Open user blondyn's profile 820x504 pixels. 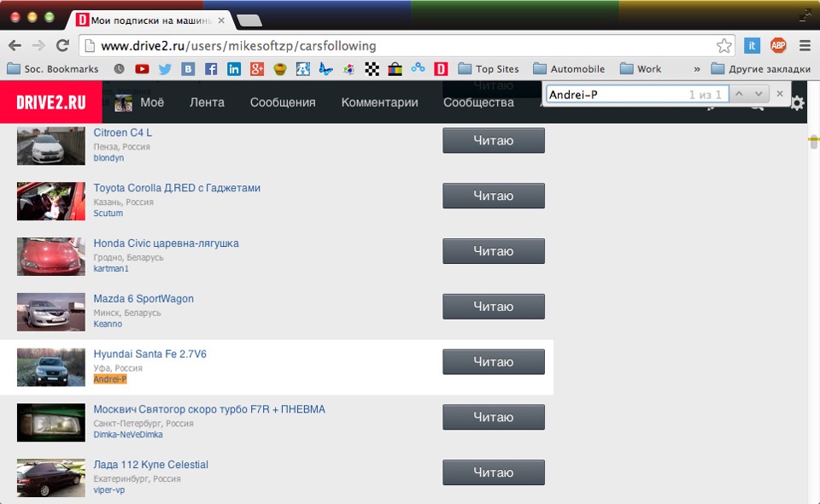click(108, 158)
